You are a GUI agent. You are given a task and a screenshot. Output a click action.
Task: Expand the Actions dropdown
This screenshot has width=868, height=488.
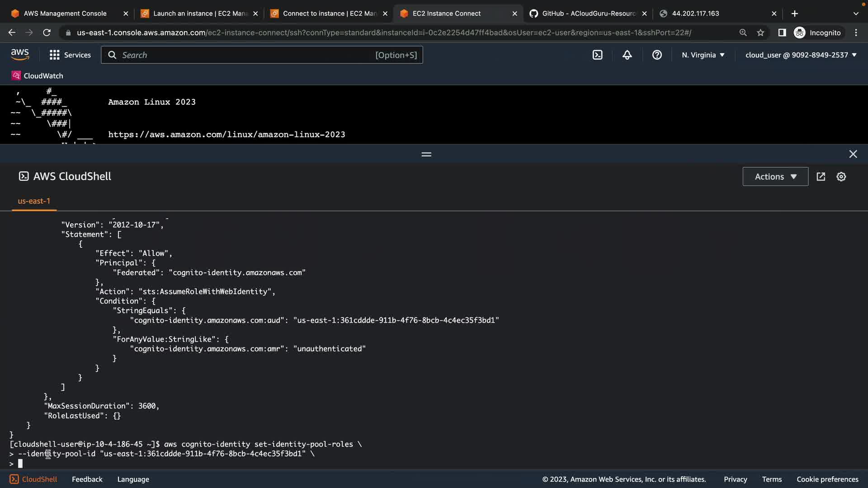[775, 177]
